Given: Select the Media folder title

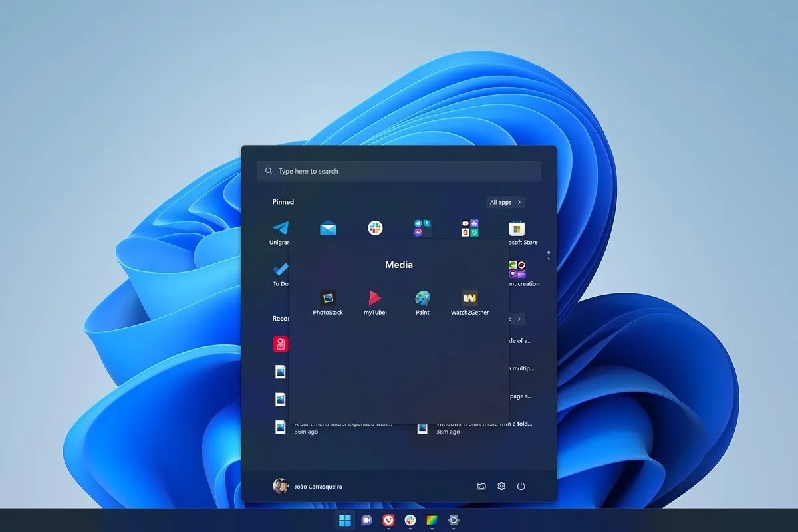Looking at the screenshot, I should click(398, 264).
